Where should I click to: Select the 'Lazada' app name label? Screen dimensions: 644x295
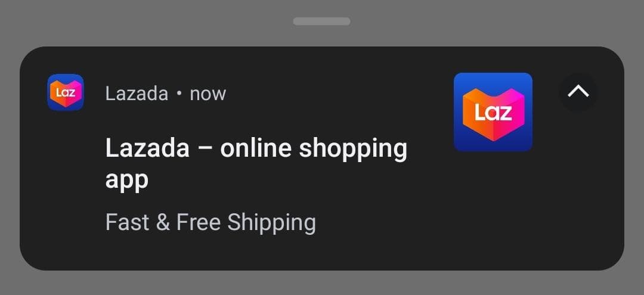coord(137,94)
